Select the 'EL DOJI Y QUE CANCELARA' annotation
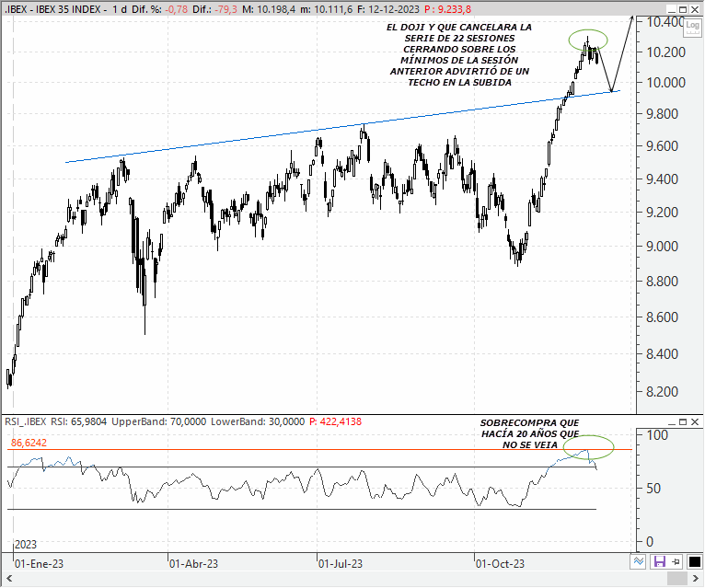Image resolution: width=705 pixels, height=588 pixels. point(459,55)
